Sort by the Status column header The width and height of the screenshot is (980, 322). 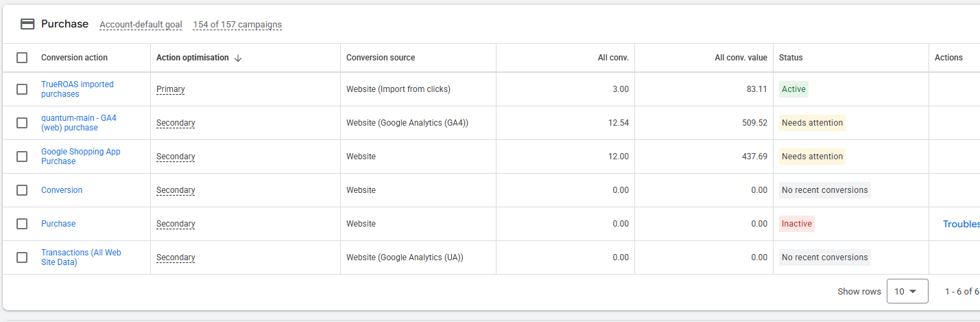click(791, 58)
